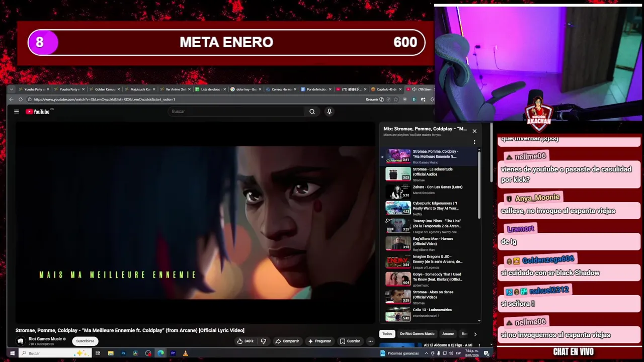Select the currently playing Ma Meilleure Ennemie item
Image resolution: width=644 pixels, height=362 pixels.
[x=430, y=156]
